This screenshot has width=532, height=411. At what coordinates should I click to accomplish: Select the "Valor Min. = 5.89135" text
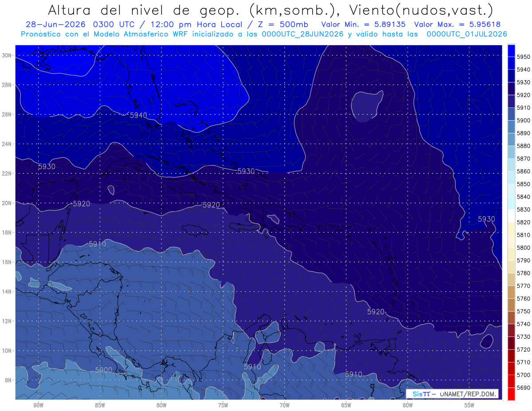point(364,25)
